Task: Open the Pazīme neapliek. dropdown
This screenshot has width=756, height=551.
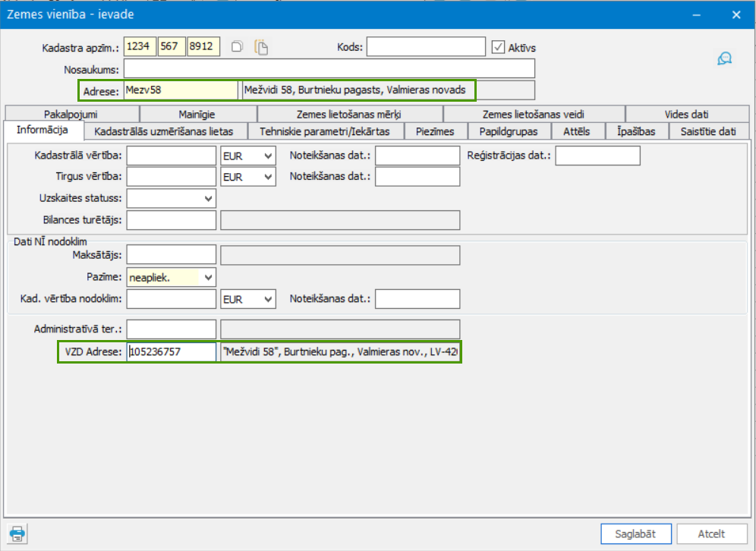Action: (171, 277)
